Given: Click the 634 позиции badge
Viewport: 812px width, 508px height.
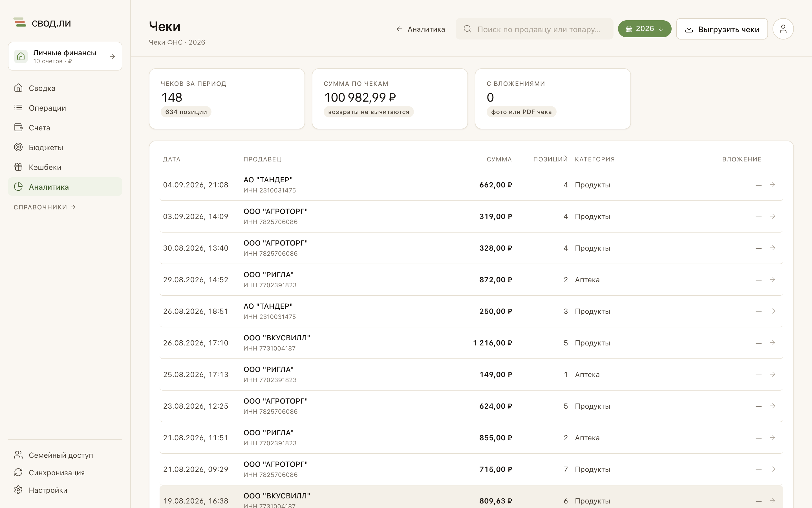Looking at the screenshot, I should point(186,112).
